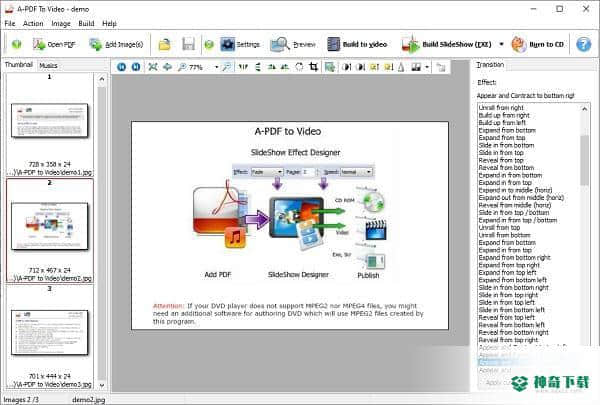Click thumbnail list scroll up arrow
The height and width of the screenshot is (405, 600).
(x=102, y=79)
